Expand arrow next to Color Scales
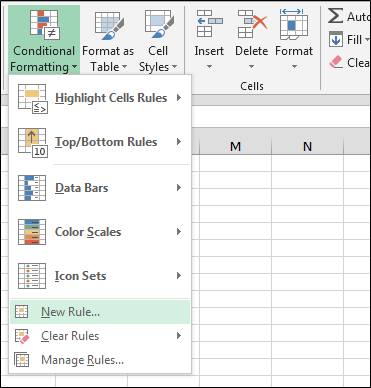Viewport: 371px width, 388px height. pyautogui.click(x=179, y=232)
